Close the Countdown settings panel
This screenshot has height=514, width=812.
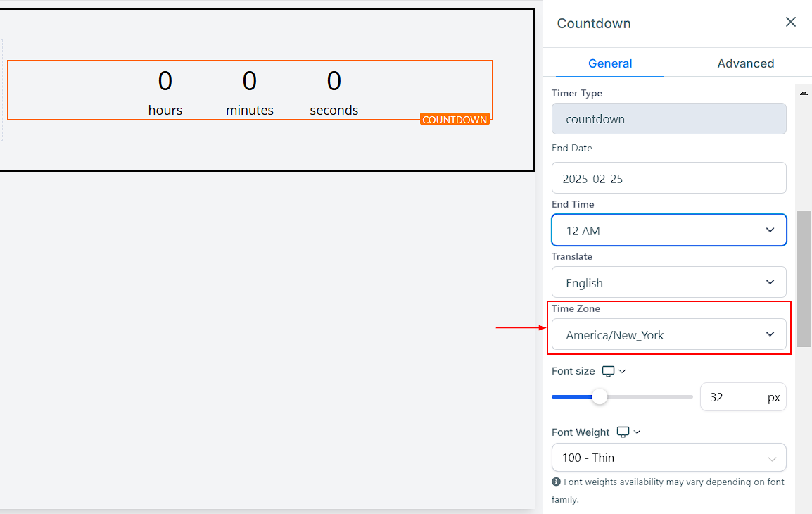791,23
